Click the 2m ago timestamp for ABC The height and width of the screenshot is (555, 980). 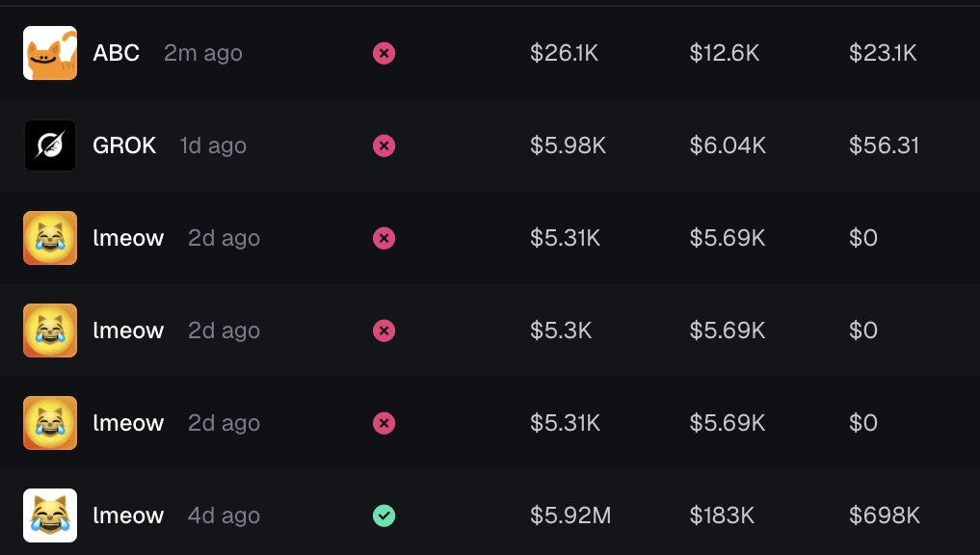click(203, 54)
